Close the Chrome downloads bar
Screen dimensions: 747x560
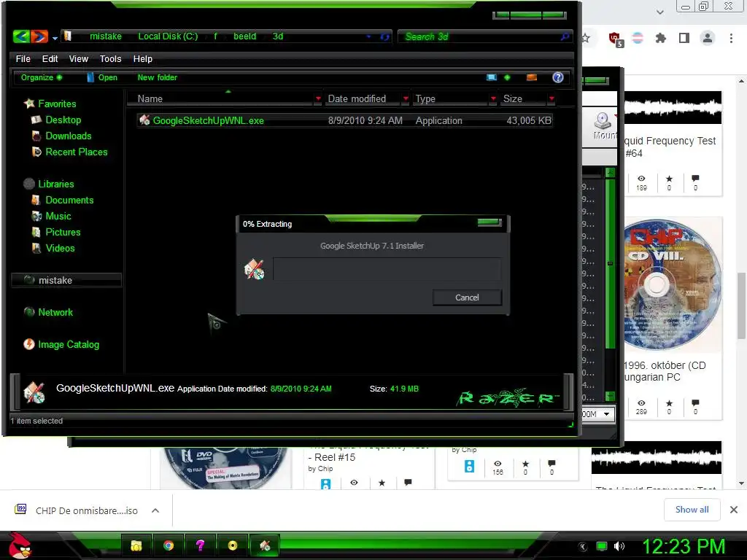(734, 510)
